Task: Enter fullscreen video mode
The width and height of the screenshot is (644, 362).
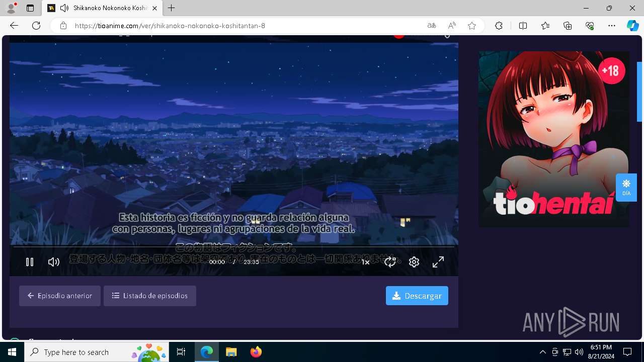Action: tap(438, 262)
